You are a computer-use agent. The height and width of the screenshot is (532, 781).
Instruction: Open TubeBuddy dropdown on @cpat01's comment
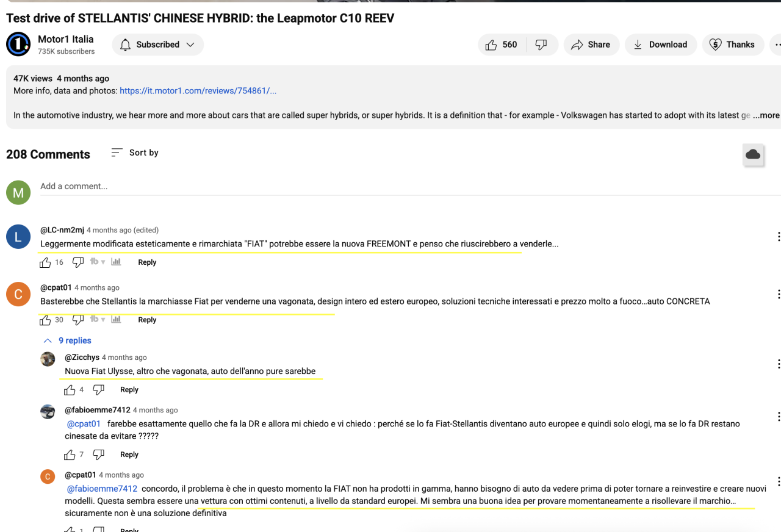coord(98,319)
